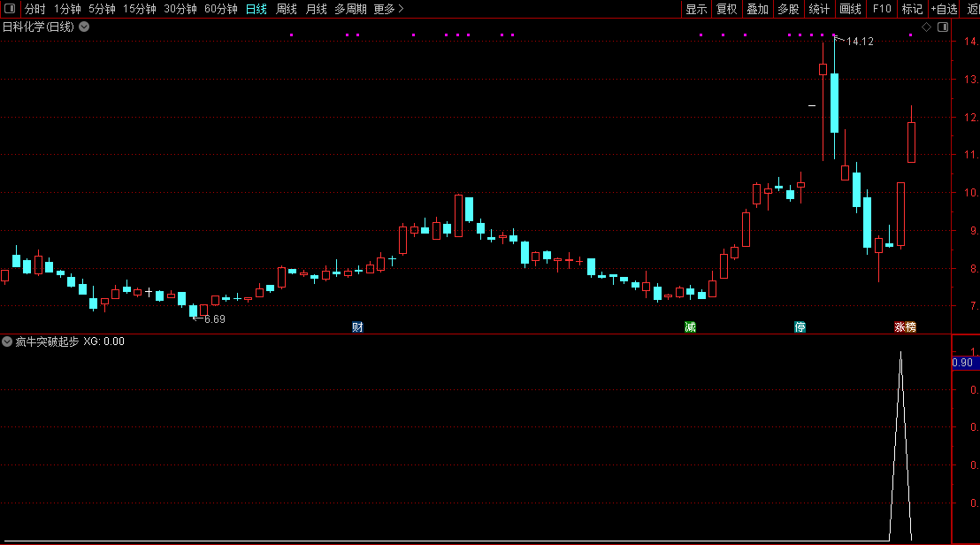Add the stock via the +自选 button
The image size is (980, 545).
tap(944, 9)
